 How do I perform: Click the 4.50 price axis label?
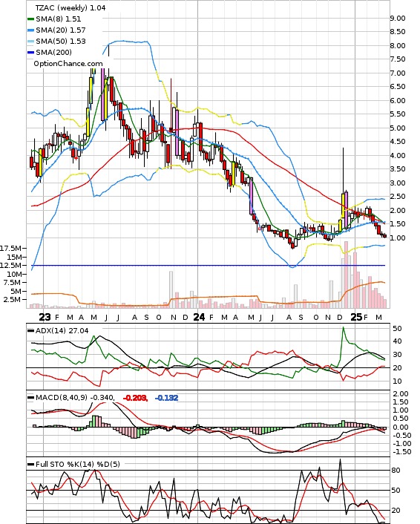(x=398, y=142)
